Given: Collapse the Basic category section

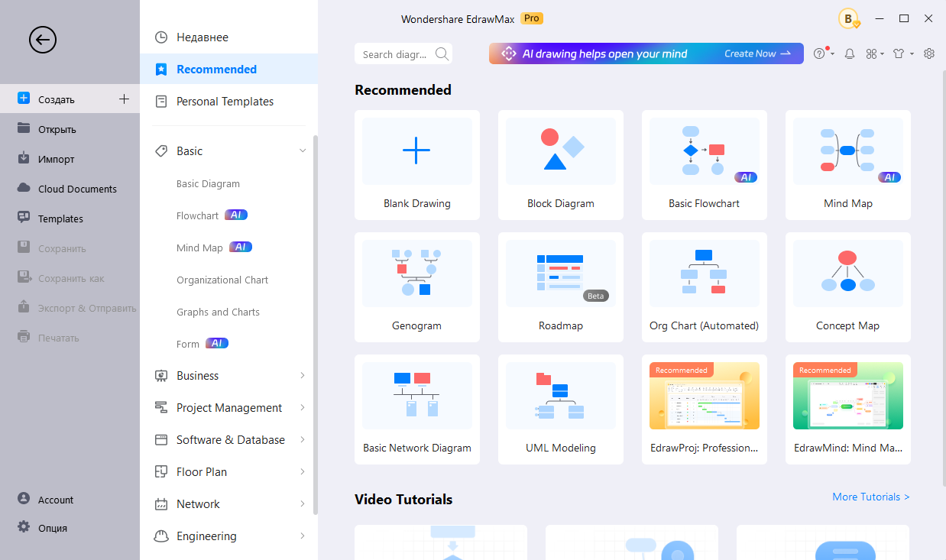Looking at the screenshot, I should pos(303,151).
